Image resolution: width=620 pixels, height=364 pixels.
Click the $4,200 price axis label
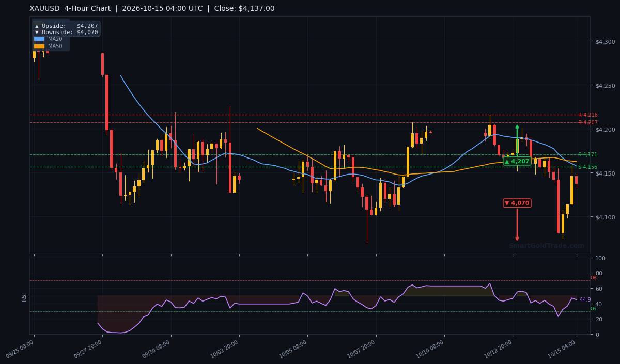click(605, 130)
